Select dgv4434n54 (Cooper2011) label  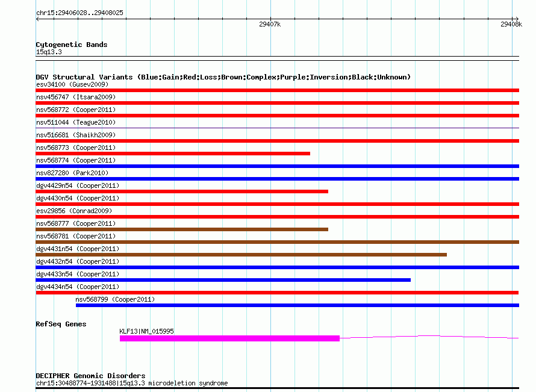point(78,287)
